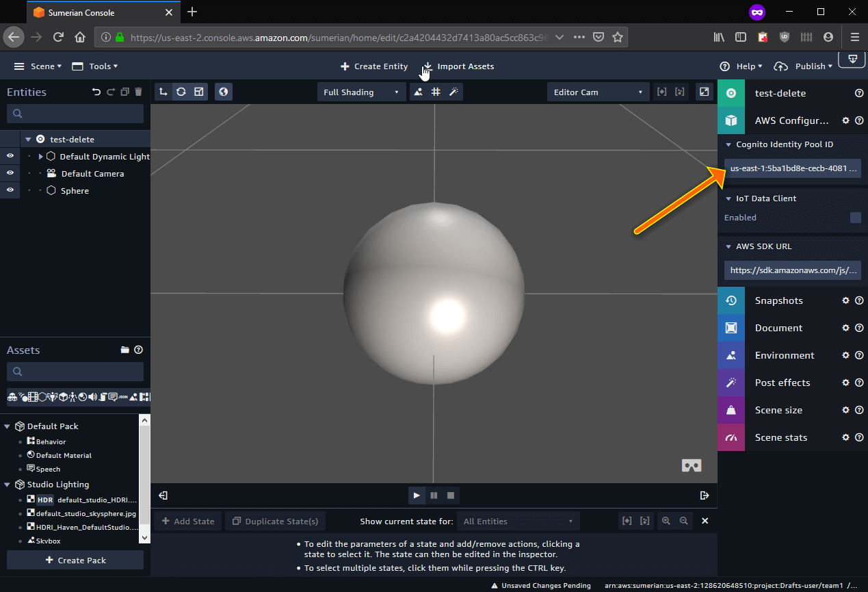Filter assets by material sphere icon

(83, 396)
